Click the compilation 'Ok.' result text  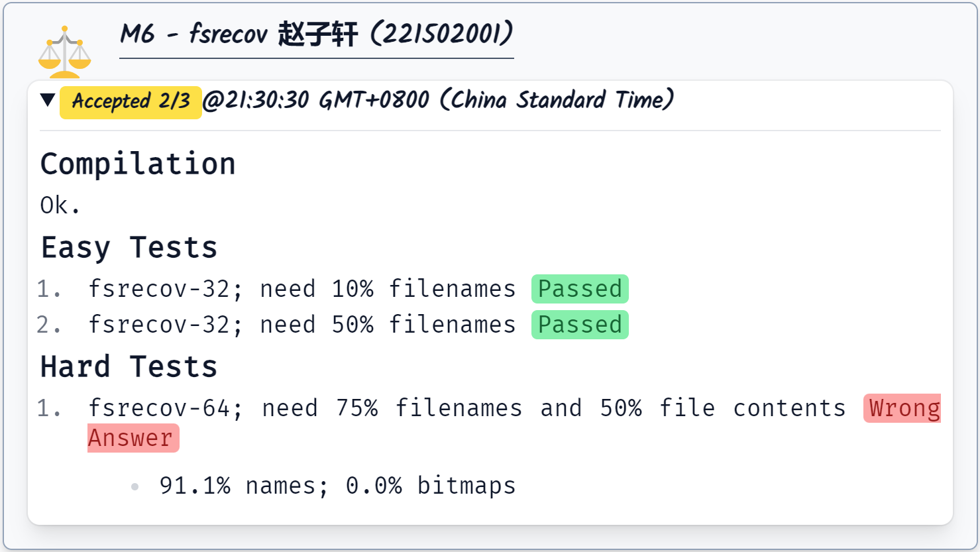(60, 205)
